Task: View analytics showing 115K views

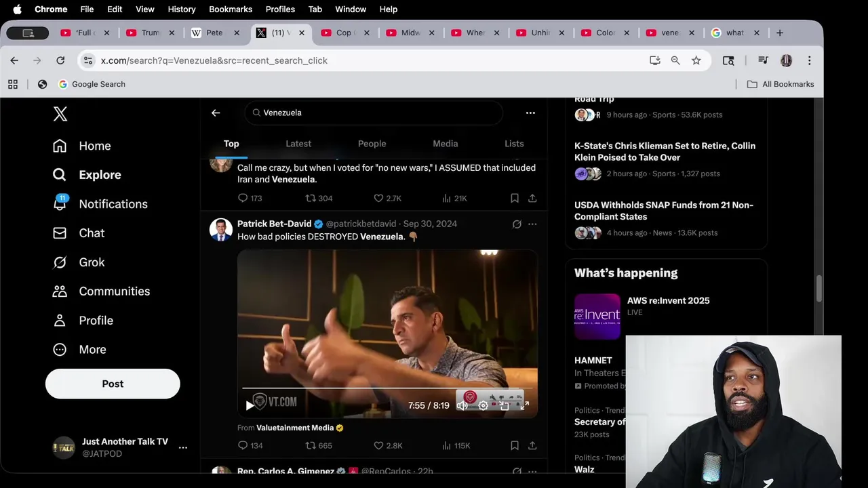Action: click(456, 446)
